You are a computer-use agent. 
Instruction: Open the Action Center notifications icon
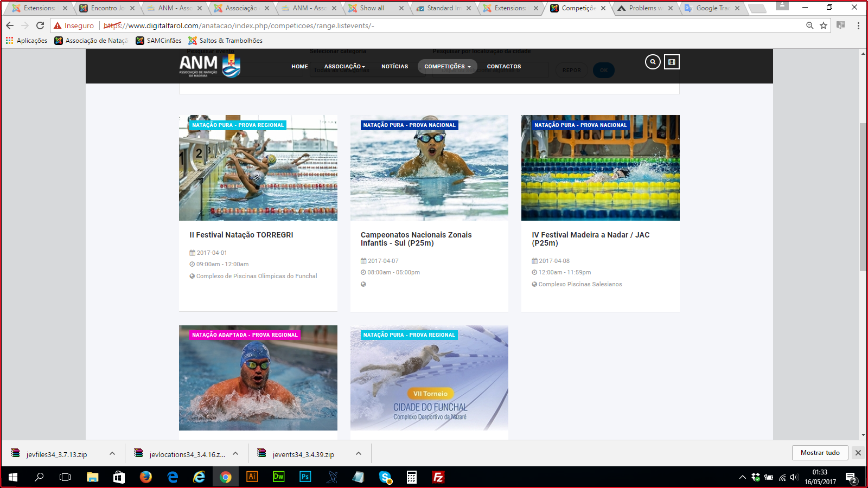point(851,478)
